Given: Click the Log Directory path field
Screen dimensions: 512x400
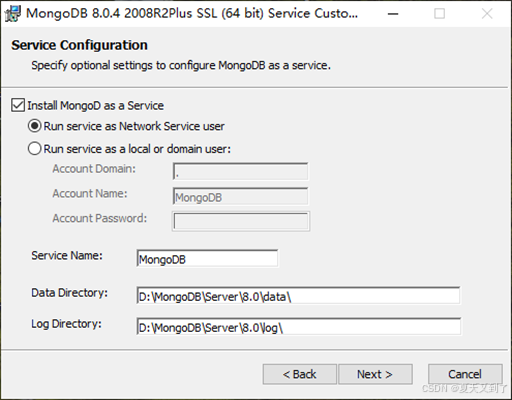Looking at the screenshot, I should tap(299, 327).
